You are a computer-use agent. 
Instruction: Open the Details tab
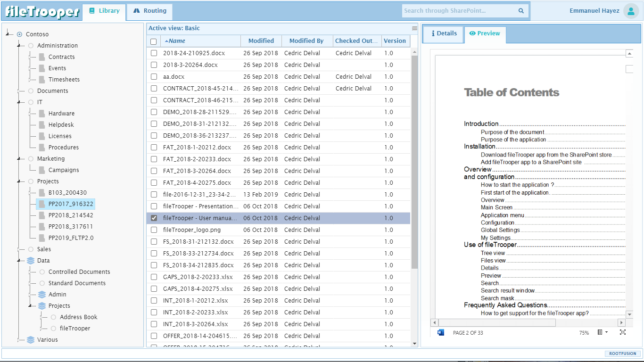(x=444, y=34)
